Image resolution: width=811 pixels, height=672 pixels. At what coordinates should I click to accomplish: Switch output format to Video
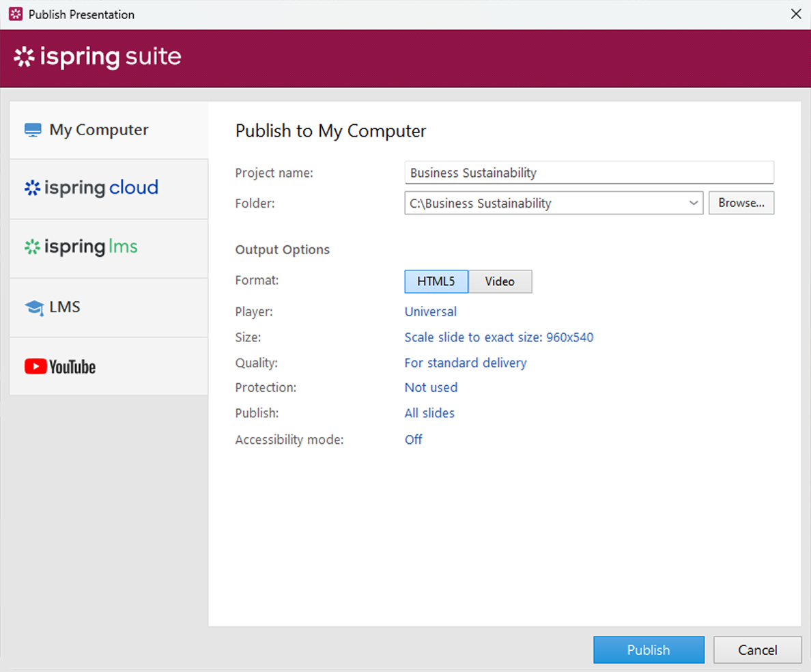(500, 281)
